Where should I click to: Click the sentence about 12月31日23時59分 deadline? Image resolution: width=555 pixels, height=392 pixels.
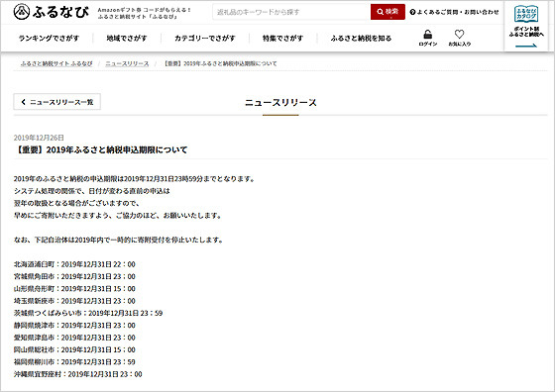click(134, 179)
